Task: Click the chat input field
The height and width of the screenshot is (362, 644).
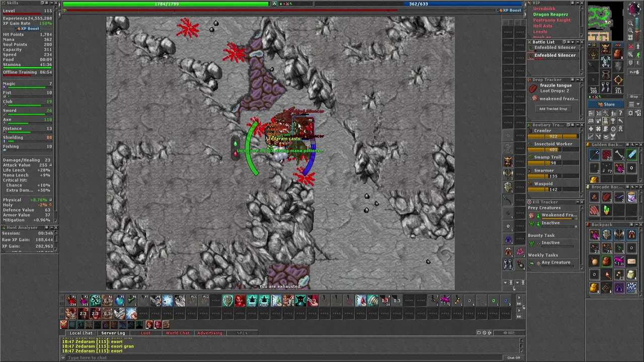Action: tap(284, 357)
